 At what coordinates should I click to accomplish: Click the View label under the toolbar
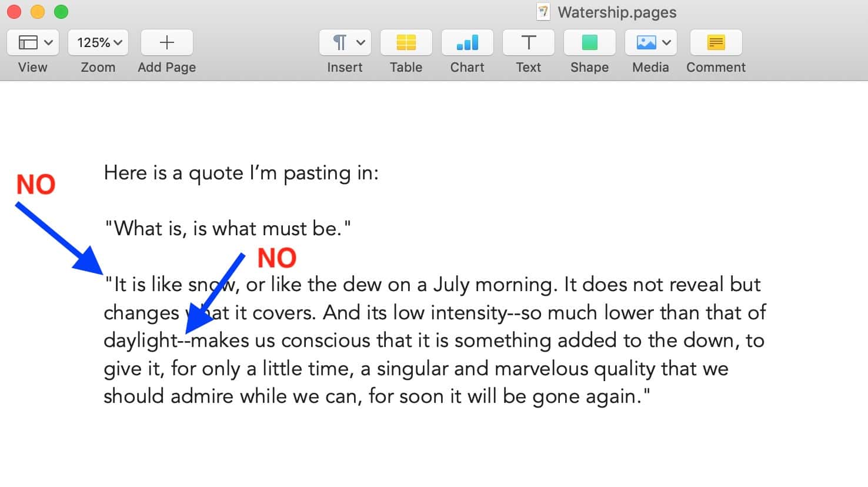[x=32, y=67]
